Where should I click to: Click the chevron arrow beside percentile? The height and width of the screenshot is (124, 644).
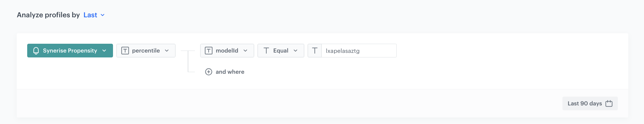(x=167, y=51)
